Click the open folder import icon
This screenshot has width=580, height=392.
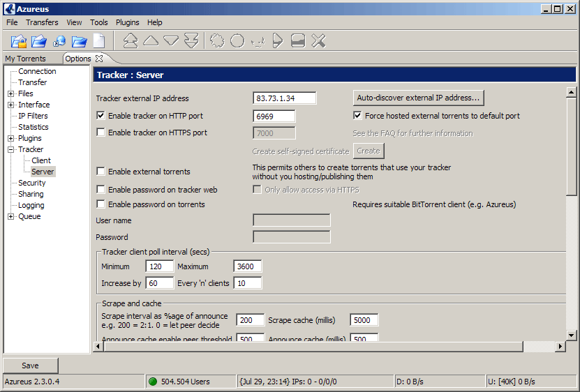pos(79,41)
